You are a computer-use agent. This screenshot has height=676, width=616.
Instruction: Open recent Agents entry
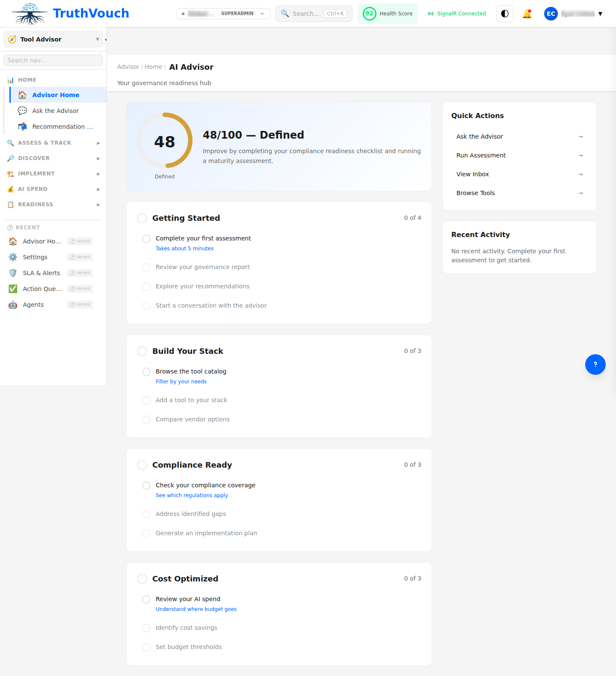click(51, 305)
